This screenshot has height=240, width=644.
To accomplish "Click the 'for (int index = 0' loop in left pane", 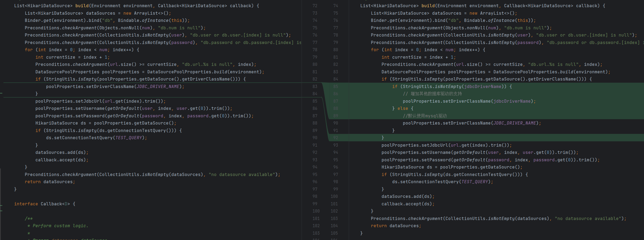I will (x=82, y=50).
